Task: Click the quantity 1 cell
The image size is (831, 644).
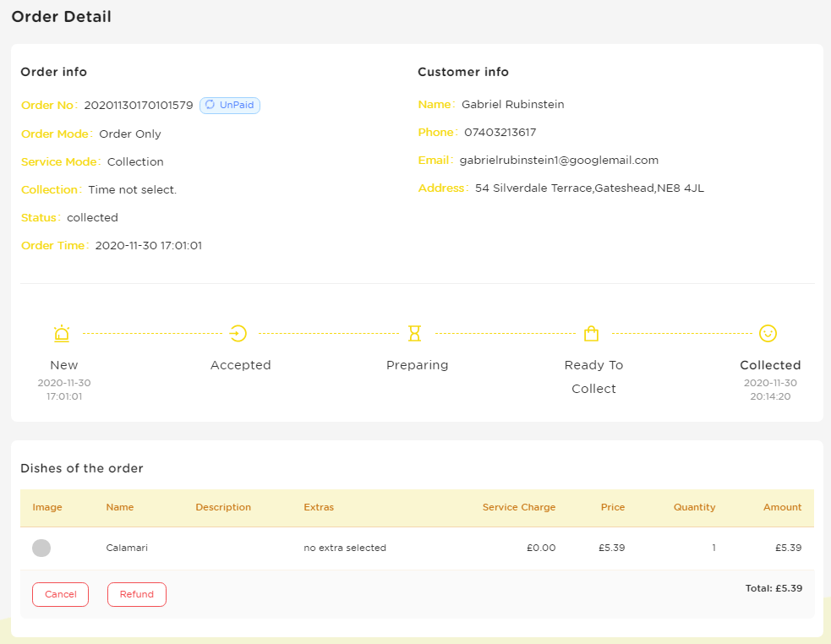Action: (713, 548)
